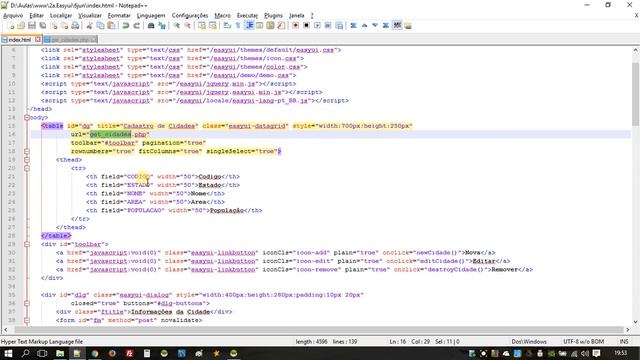
Task: Click the População header text on line 25
Action: 227,210
